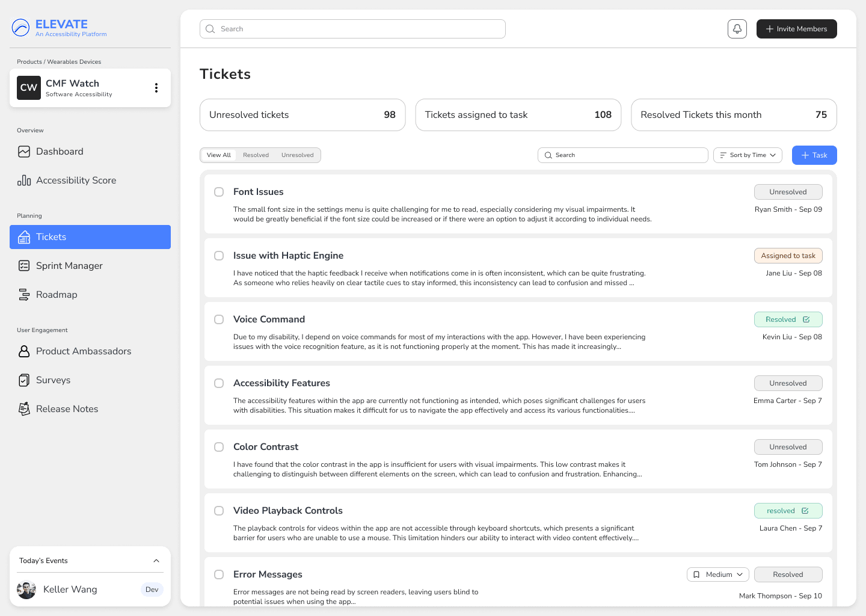Viewport: 866px width, 616px height.
Task: Open the Dashboard icon in sidebar
Action: (24, 152)
